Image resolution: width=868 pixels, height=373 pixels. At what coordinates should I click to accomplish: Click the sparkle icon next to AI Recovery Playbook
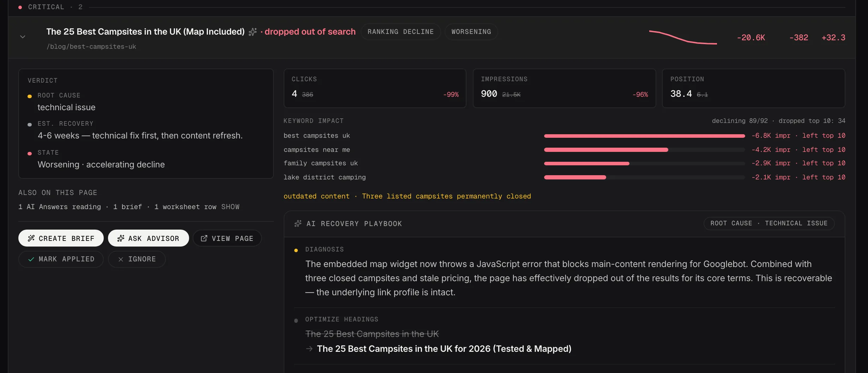298,224
